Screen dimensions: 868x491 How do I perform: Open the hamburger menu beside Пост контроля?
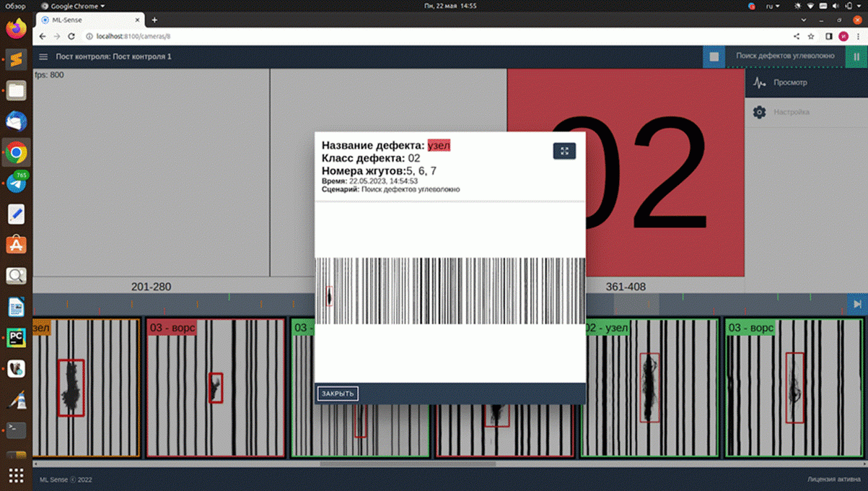43,56
